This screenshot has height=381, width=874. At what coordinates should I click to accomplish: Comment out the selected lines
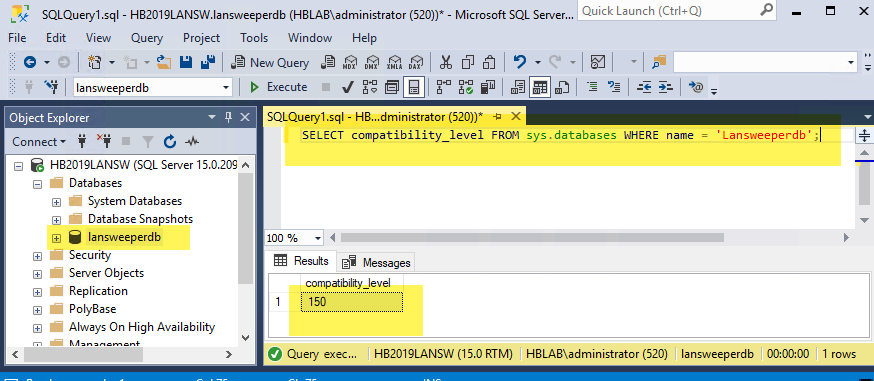[x=593, y=87]
